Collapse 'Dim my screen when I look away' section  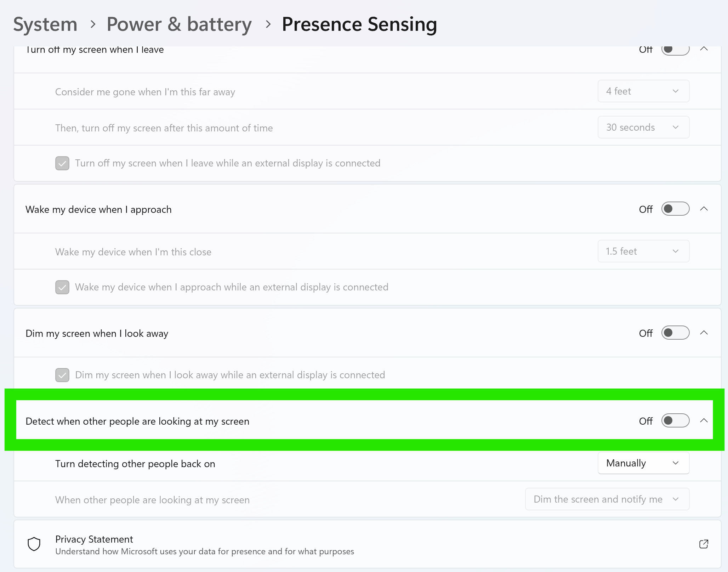point(704,333)
